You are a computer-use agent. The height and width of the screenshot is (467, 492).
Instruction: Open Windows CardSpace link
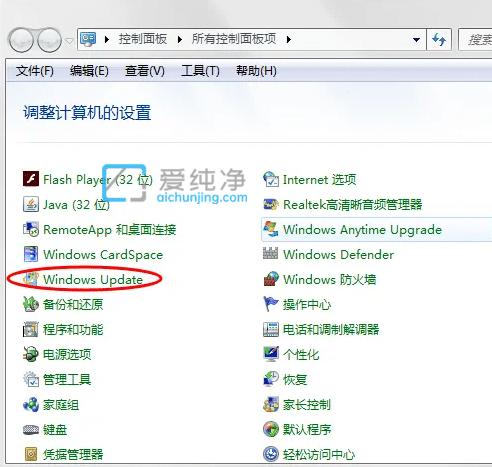(103, 254)
